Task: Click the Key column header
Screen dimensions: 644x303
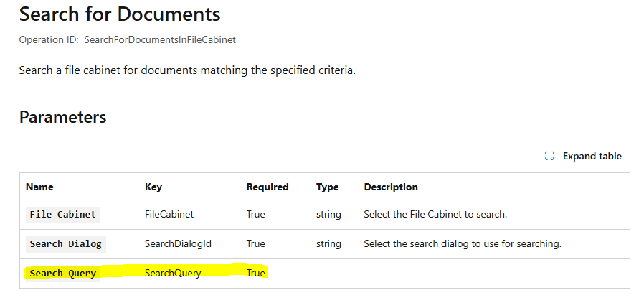Action: 153,187
